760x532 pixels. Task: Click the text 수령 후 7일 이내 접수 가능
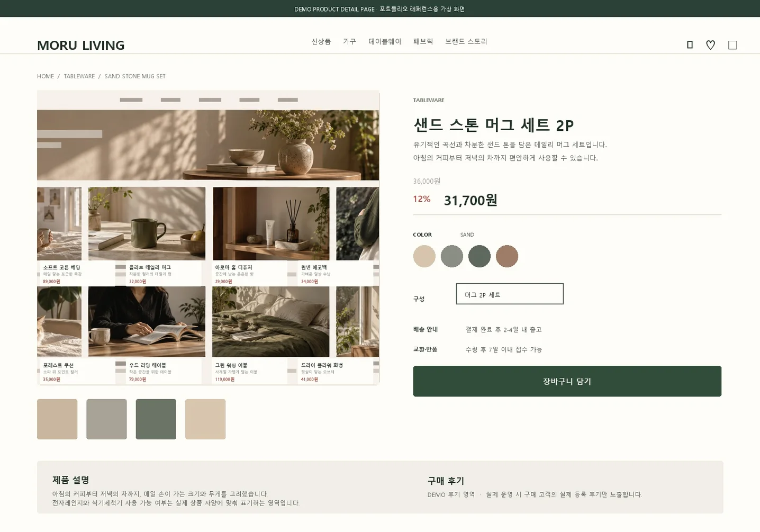click(x=503, y=349)
